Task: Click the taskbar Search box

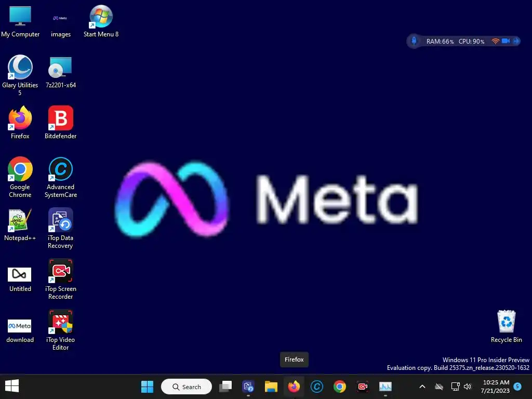Action: [x=187, y=387]
